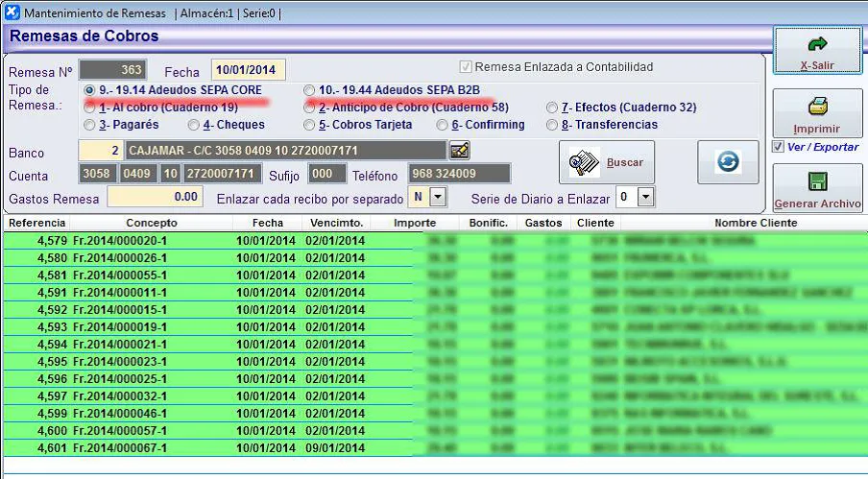Click the Imprimir printer icon
Image resolution: width=868 pixels, height=479 pixels.
click(x=817, y=108)
